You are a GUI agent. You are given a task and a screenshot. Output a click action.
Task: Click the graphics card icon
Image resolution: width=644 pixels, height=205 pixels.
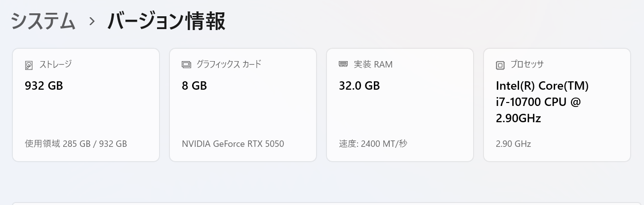click(x=186, y=65)
